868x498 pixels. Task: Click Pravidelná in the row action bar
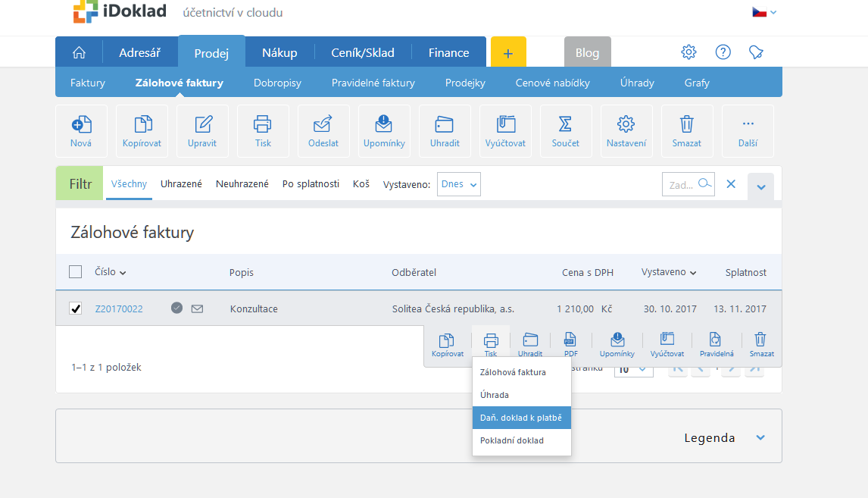pyautogui.click(x=717, y=345)
